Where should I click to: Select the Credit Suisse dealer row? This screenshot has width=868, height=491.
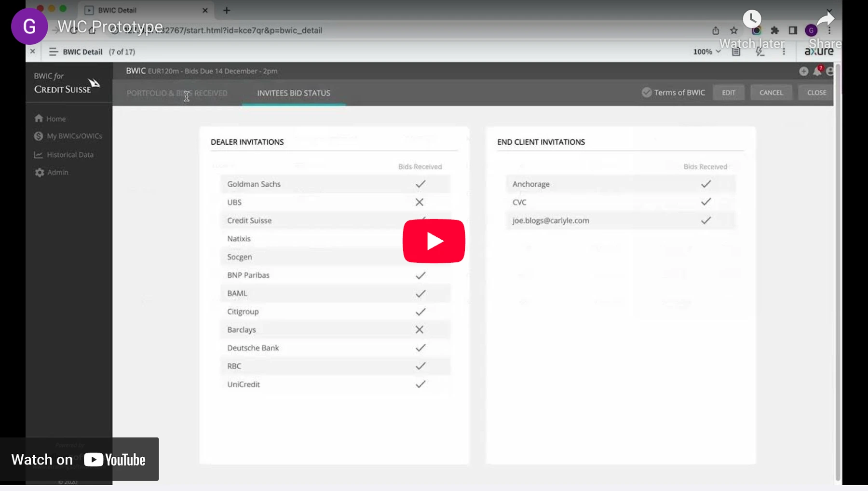point(336,220)
